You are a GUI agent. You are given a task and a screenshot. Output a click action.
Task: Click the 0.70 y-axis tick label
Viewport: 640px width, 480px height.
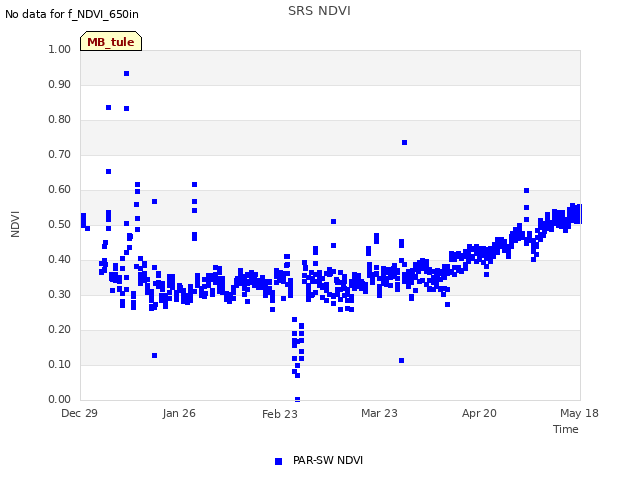click(60, 154)
